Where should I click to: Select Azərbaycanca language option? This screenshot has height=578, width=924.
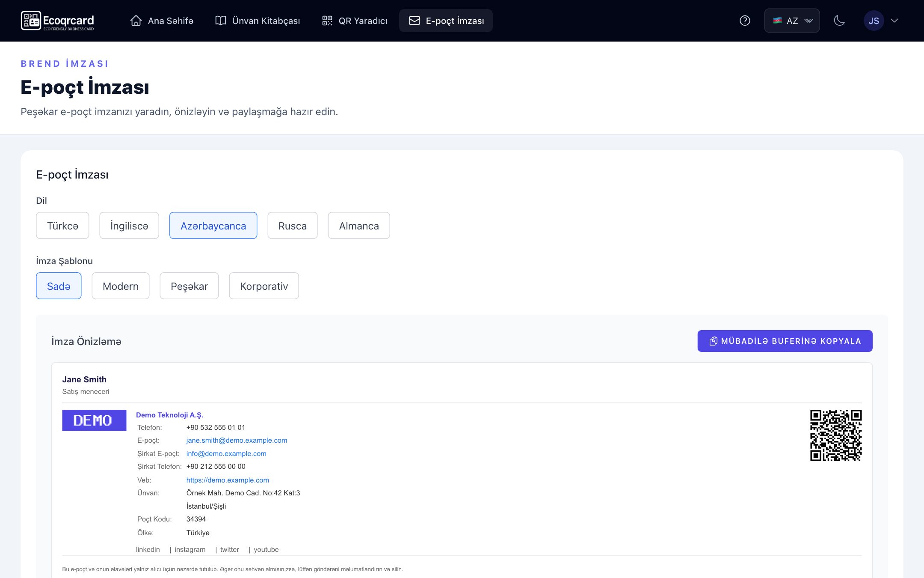213,226
